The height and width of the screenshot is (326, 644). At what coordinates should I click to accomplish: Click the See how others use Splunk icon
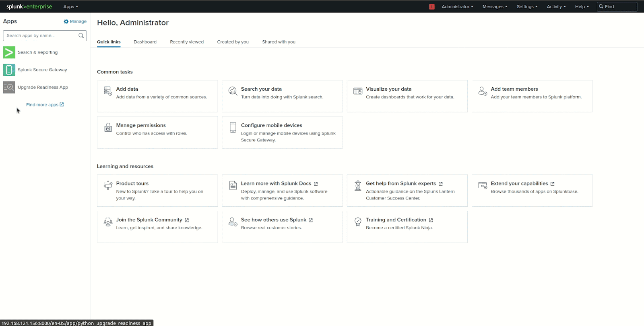click(x=233, y=222)
